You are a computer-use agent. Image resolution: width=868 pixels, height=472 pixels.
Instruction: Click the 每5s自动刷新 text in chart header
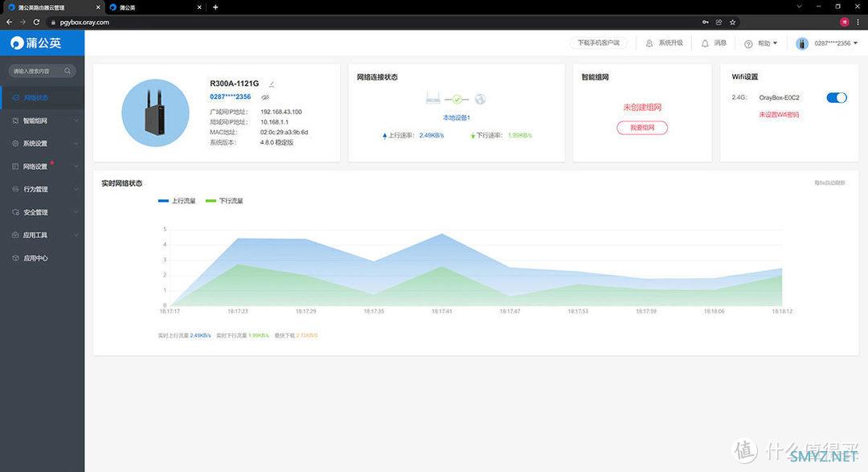[x=829, y=183]
